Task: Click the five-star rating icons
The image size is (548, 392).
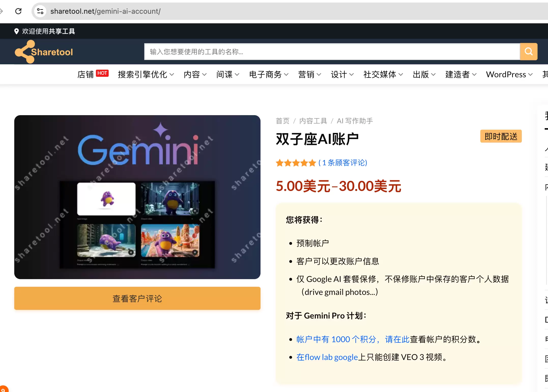Action: click(x=296, y=163)
